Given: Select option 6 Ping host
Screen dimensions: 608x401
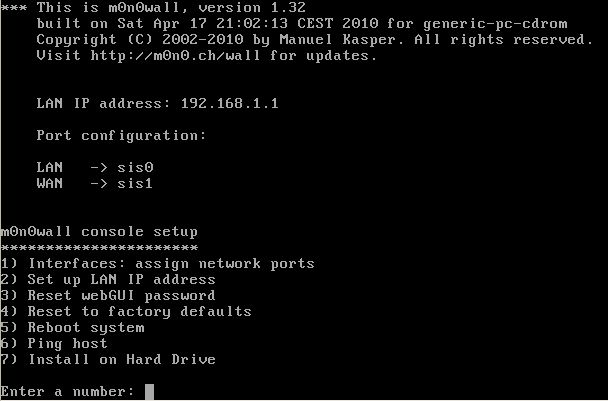Looking at the screenshot, I should [54, 344].
